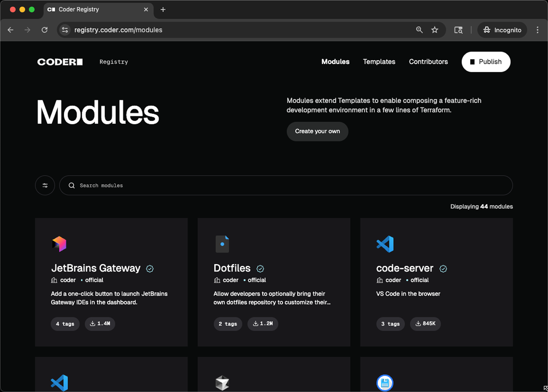548x392 pixels.
Task: Click the 3 tags pill on code-server
Action: click(x=390, y=324)
